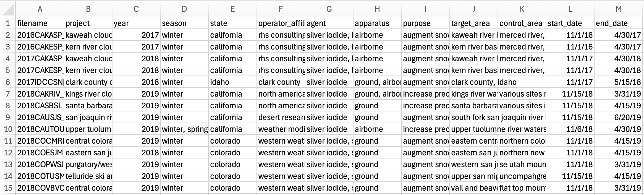Select column E header
This screenshot has height=195, width=644.
pyautogui.click(x=232, y=9)
